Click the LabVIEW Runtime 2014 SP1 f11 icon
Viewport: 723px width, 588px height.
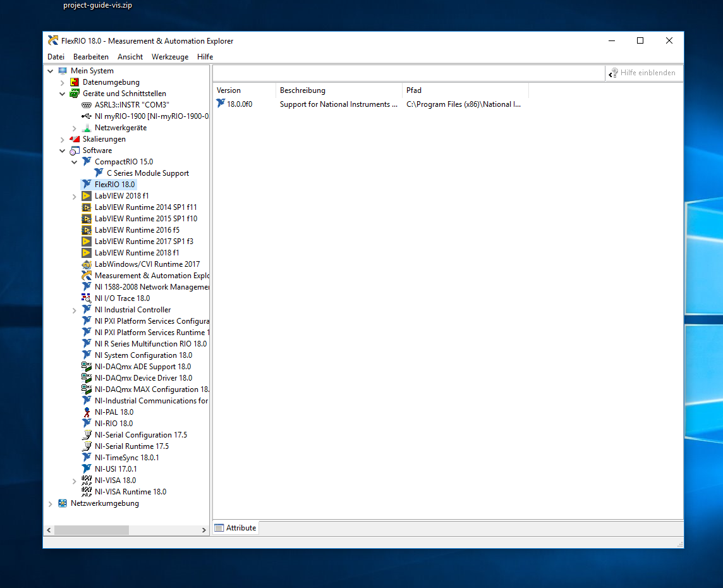[86, 207]
